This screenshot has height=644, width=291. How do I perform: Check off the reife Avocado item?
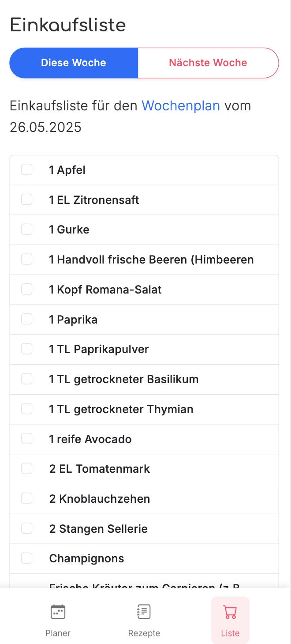coord(27,439)
